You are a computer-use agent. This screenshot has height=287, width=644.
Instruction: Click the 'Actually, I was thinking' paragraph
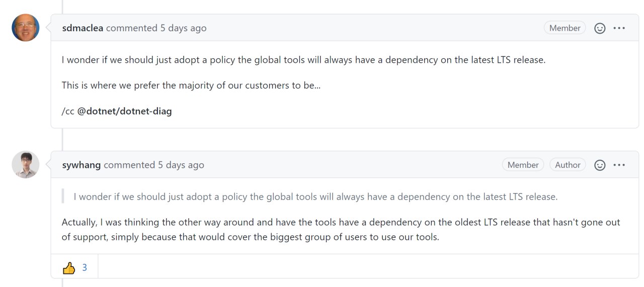click(x=341, y=229)
